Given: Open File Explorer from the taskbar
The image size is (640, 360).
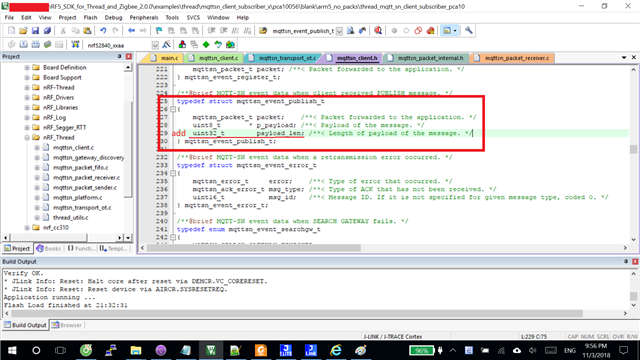Looking at the screenshot, I should click(x=136, y=350).
